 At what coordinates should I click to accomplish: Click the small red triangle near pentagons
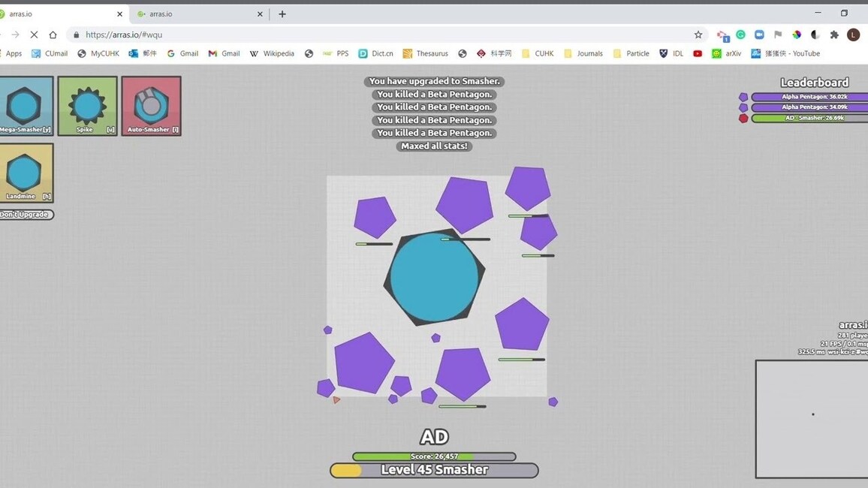pos(336,399)
